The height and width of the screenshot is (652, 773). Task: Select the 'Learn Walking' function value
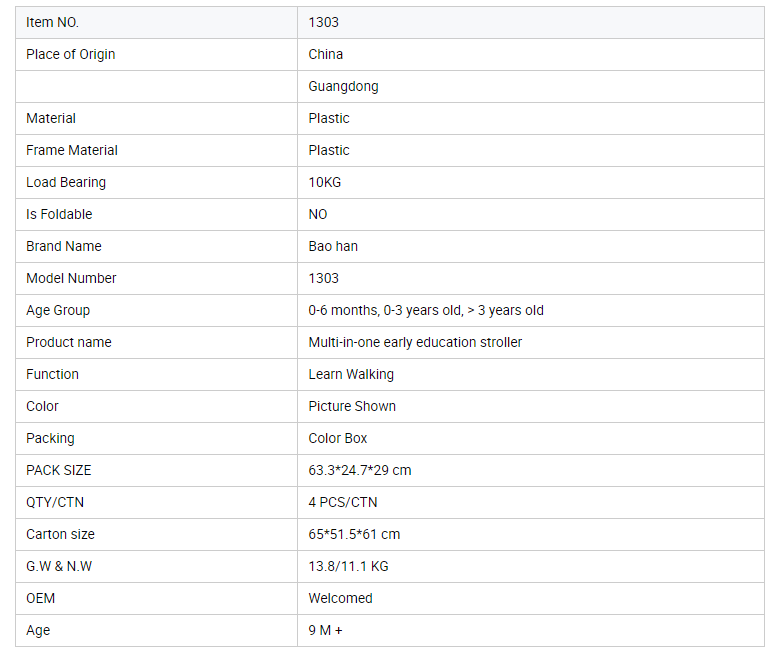pos(351,374)
